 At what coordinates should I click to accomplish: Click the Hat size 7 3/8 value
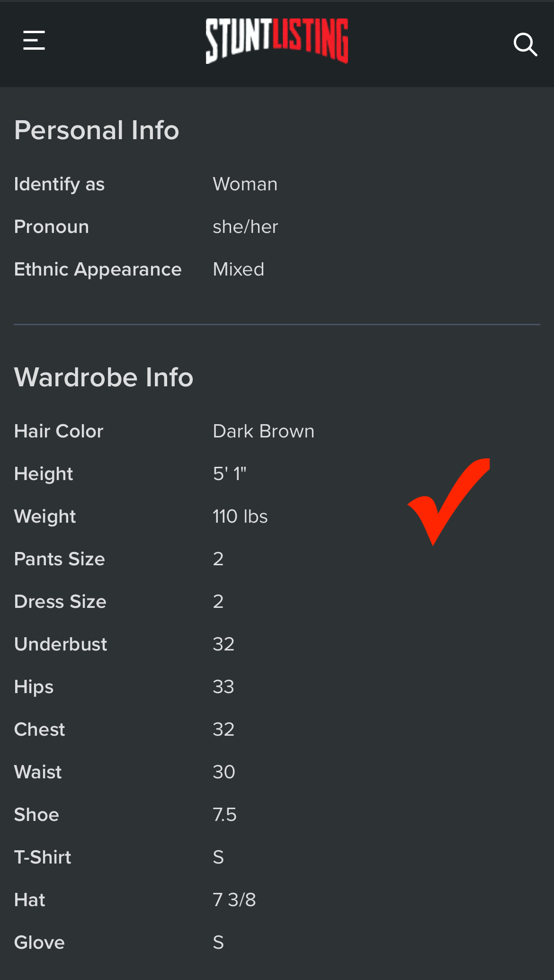(x=234, y=900)
